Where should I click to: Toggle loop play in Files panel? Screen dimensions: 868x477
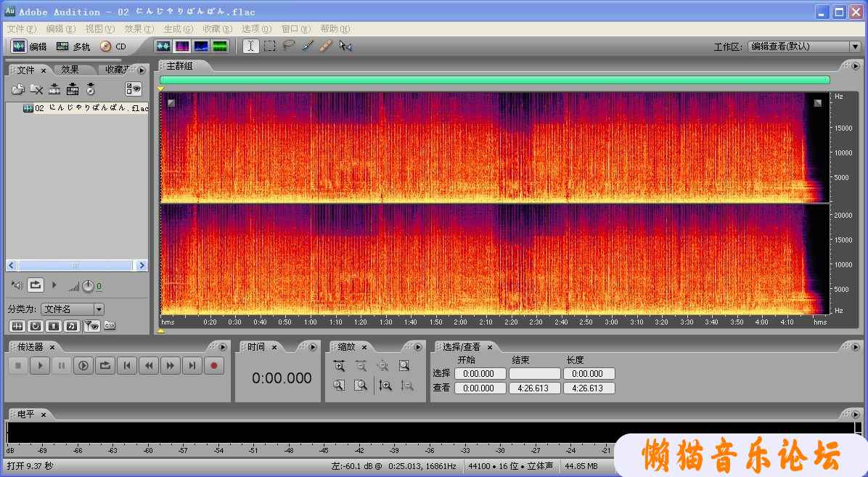(x=36, y=285)
